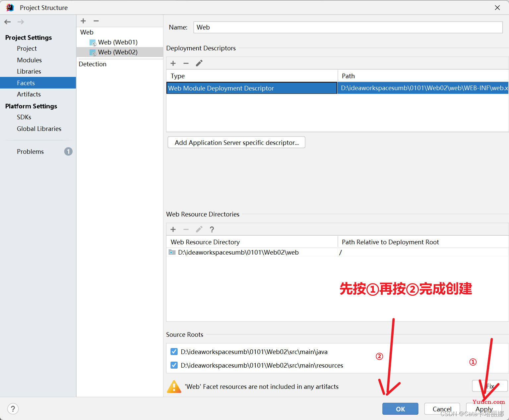Edit web resource directory with pencil icon
This screenshot has width=509, height=420.
coord(199,229)
